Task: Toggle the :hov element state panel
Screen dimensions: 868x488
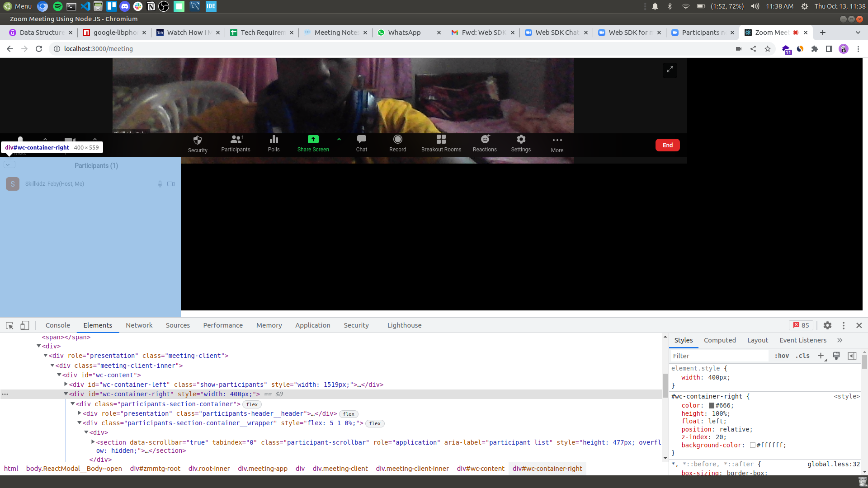Action: coord(782,356)
